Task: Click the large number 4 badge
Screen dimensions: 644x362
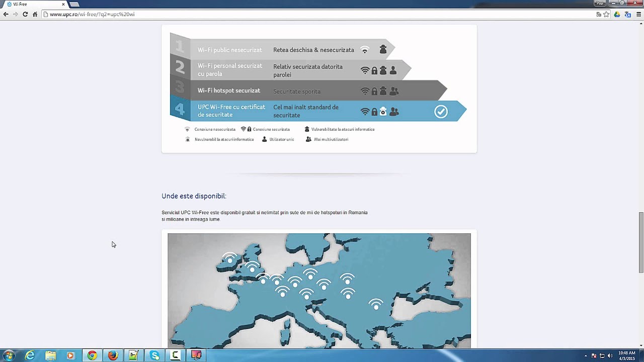Action: [x=180, y=110]
